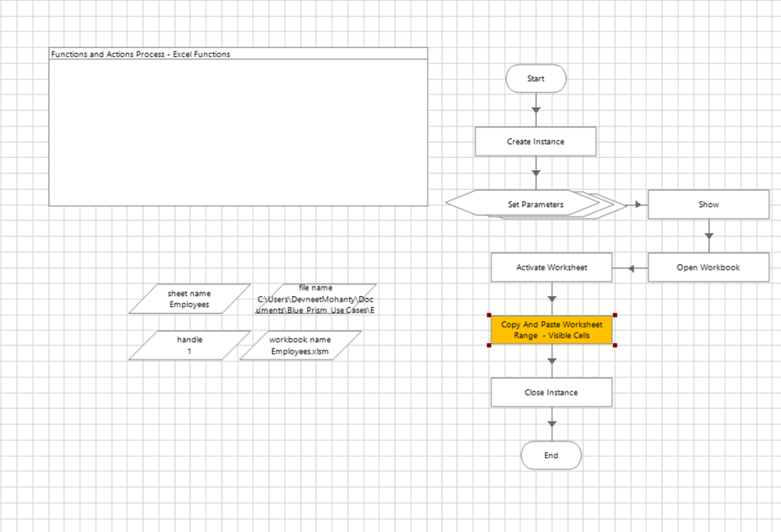Viewport: 781px width, 532px height.
Task: Click the highlighted Copy And Paste Worksheet Range stage
Action: tap(551, 330)
